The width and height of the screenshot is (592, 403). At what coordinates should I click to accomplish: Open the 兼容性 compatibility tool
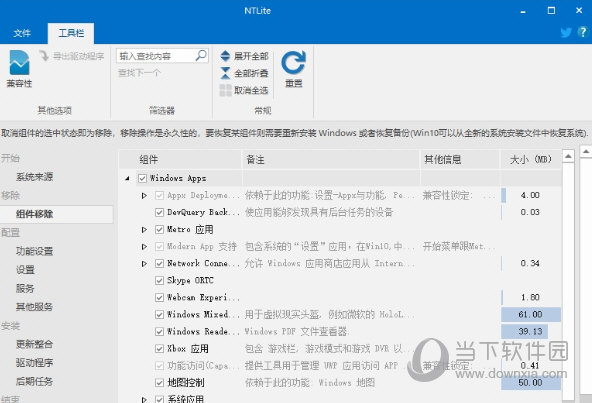click(19, 69)
